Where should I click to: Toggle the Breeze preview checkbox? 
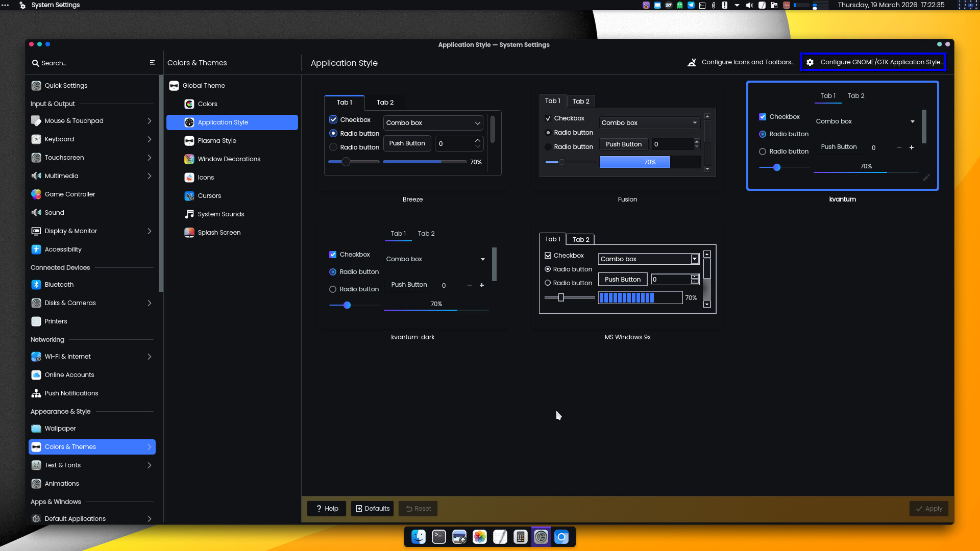[x=333, y=119]
